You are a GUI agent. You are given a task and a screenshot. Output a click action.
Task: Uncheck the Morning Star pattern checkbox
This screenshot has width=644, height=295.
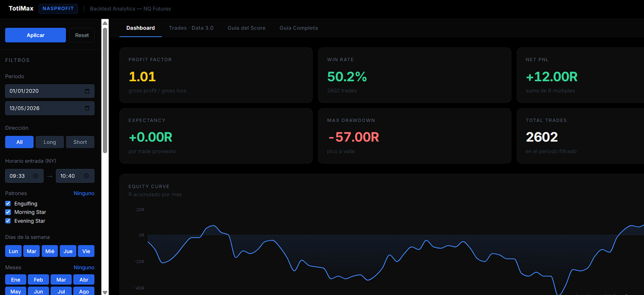coord(8,212)
